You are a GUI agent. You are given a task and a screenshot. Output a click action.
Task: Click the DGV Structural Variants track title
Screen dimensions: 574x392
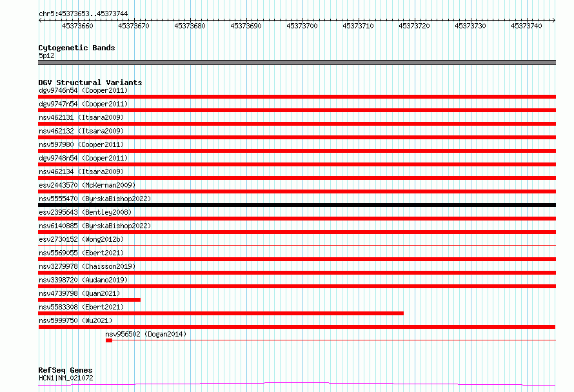pyautogui.click(x=90, y=83)
